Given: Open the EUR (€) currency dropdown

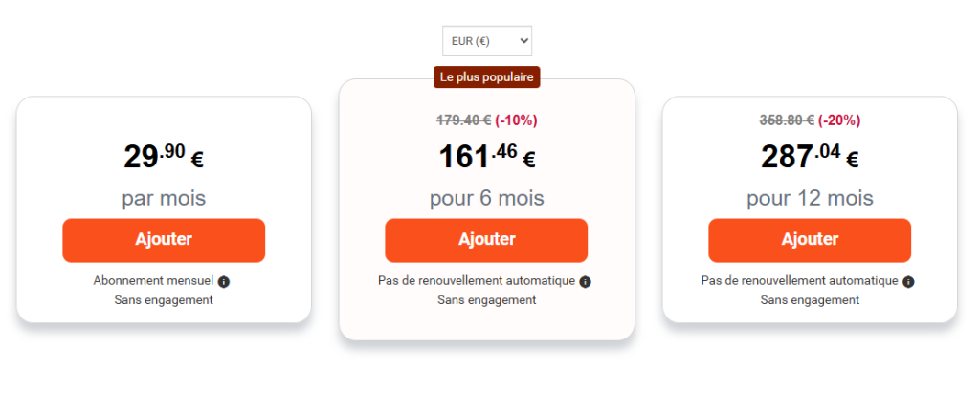Looking at the screenshot, I should (x=486, y=41).
